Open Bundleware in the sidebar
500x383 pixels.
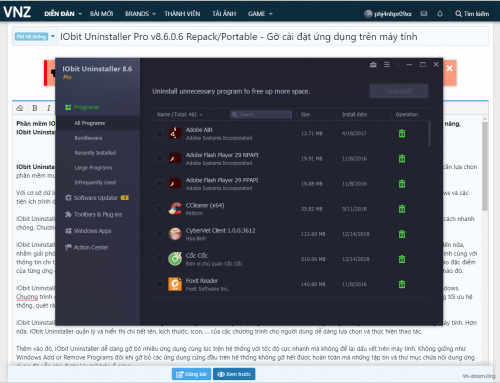[88, 138]
